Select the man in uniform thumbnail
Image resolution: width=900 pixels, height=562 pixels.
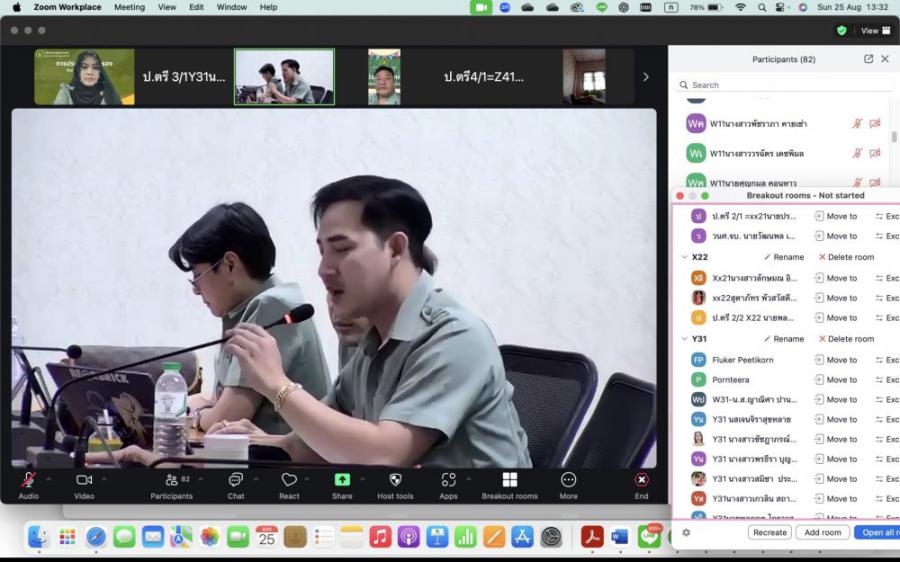point(384,77)
